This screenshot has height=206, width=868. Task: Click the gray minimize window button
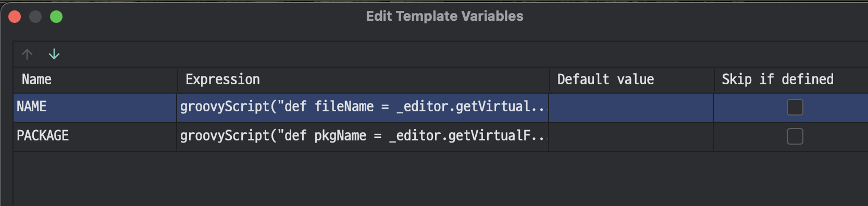pyautogui.click(x=35, y=17)
